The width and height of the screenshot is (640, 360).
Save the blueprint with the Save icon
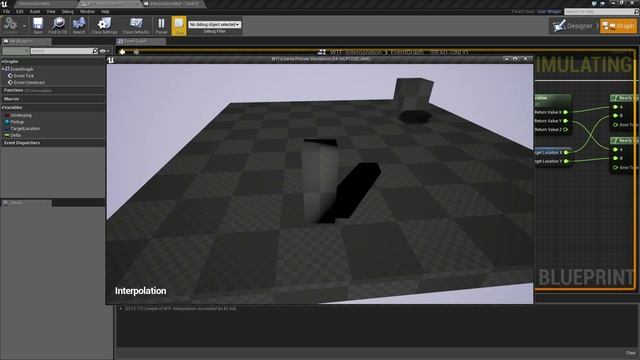pyautogui.click(x=38, y=25)
